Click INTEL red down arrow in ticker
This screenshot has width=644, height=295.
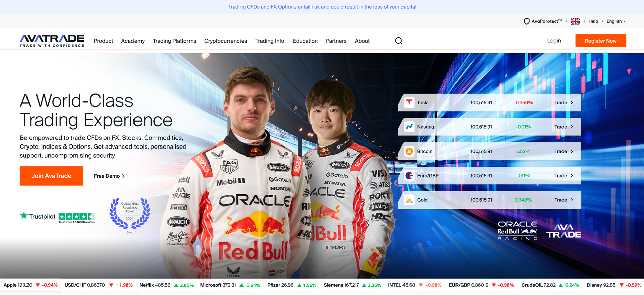point(421,285)
